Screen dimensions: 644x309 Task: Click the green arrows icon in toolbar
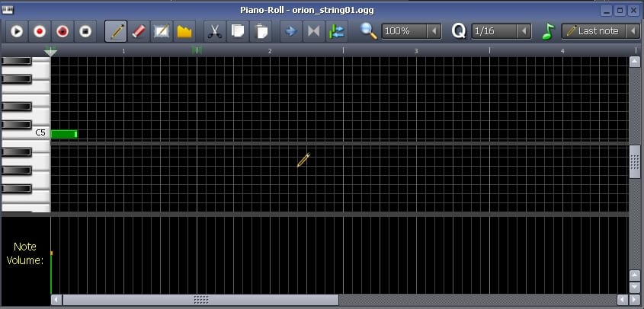(x=336, y=31)
